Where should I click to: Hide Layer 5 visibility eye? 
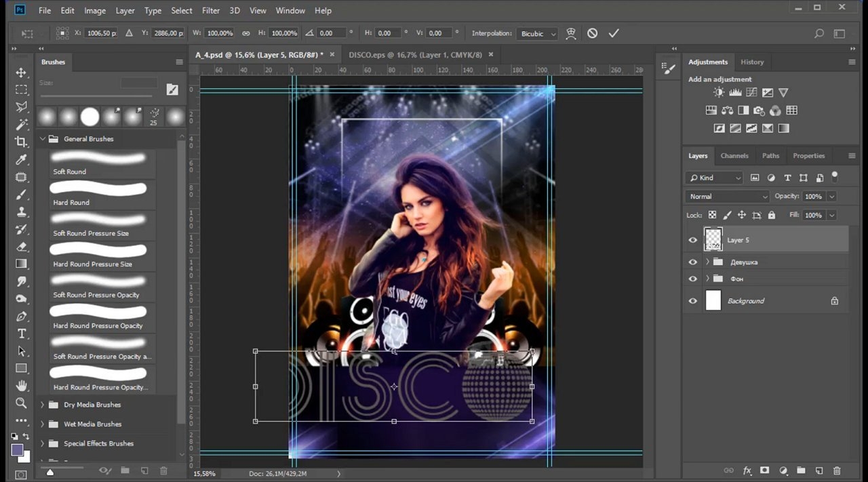(692, 240)
